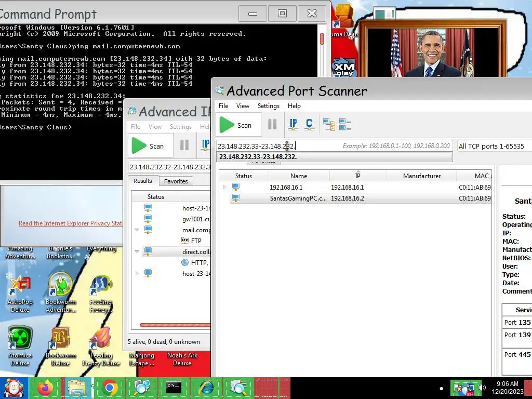Open Google Chrome from the taskbar
Image resolution: width=532 pixels, height=399 pixels.
click(x=109, y=388)
